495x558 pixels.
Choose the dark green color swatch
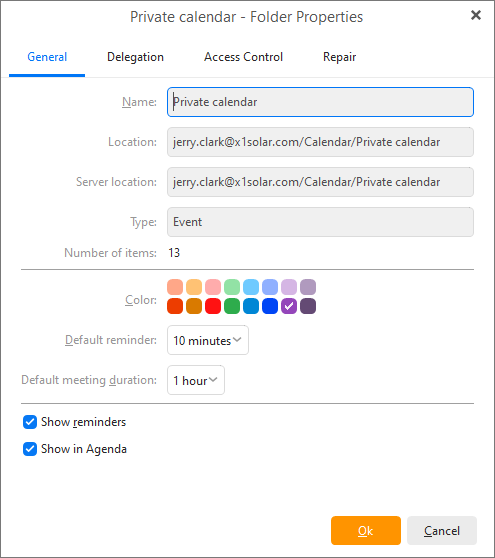[x=232, y=306]
